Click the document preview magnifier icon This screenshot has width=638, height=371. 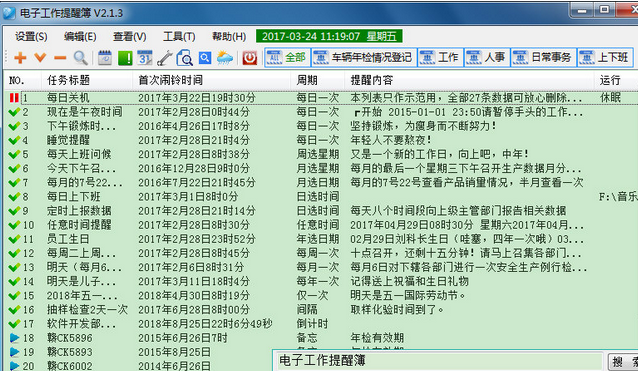tap(184, 58)
